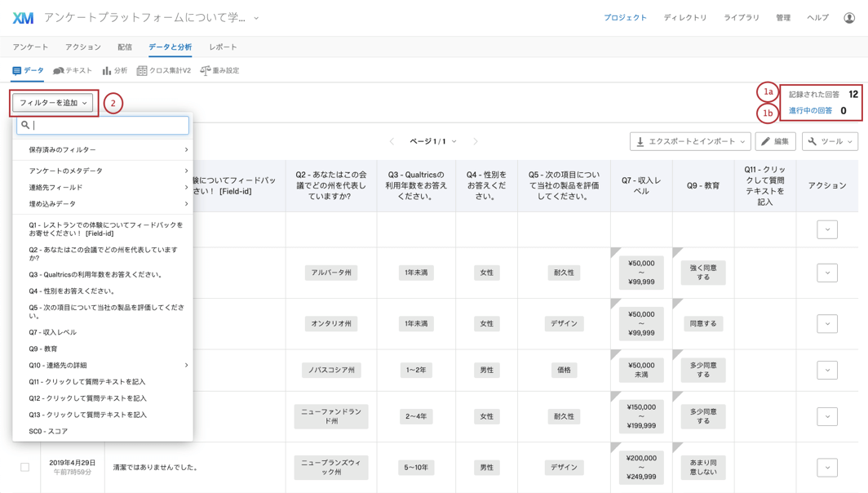The width and height of the screenshot is (868, 493).
Task: Select Q5 - 当社の製品を評価 filter option
Action: pyautogui.click(x=103, y=311)
